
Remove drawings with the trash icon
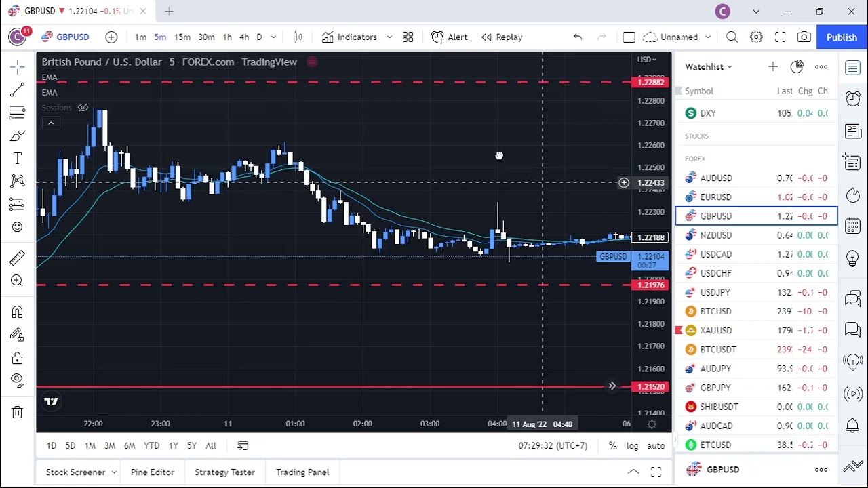tap(18, 412)
